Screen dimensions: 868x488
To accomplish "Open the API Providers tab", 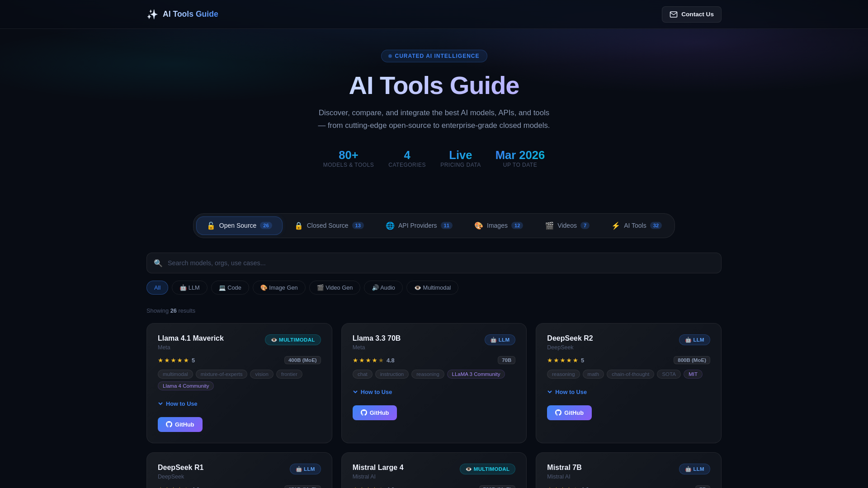I will [419, 226].
